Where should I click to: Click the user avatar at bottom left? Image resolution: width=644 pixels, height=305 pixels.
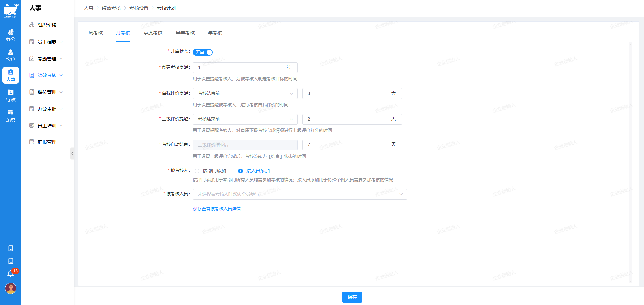[10, 288]
